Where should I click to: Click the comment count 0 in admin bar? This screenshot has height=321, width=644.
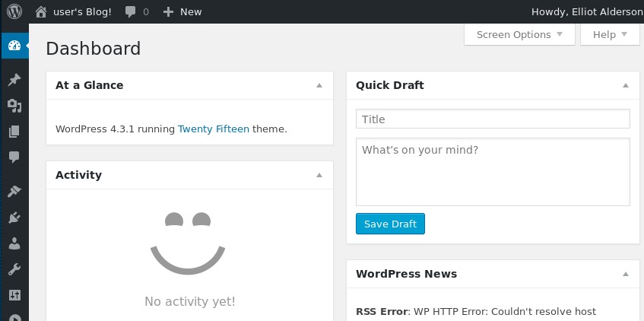(146, 12)
